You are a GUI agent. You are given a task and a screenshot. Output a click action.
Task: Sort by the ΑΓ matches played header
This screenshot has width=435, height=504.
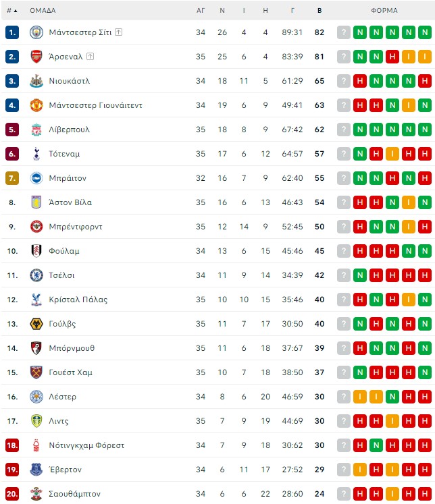[201, 11]
